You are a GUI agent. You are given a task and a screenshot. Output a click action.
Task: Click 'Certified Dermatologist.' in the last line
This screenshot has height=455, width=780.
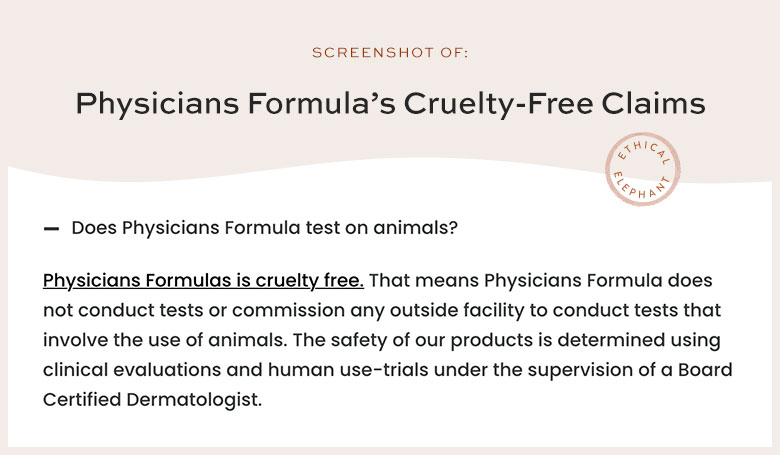click(x=152, y=400)
